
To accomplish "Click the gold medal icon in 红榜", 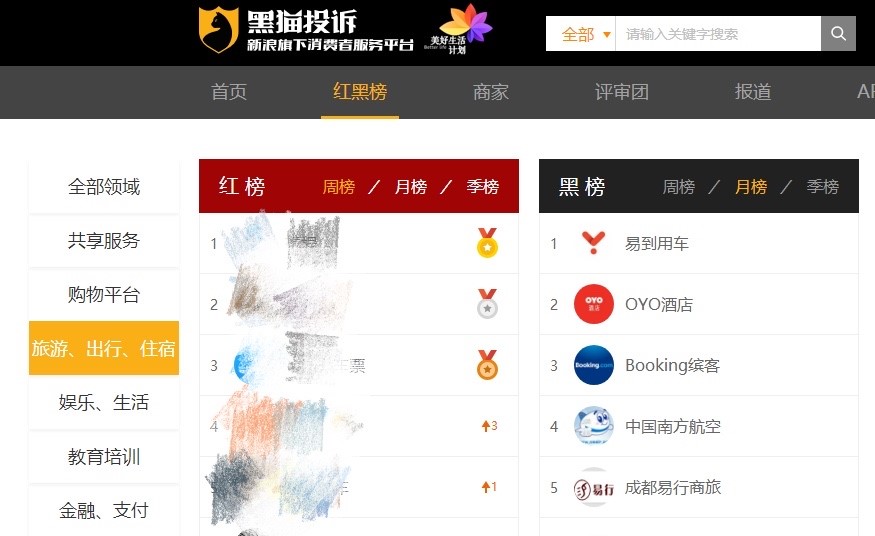I will [487, 243].
